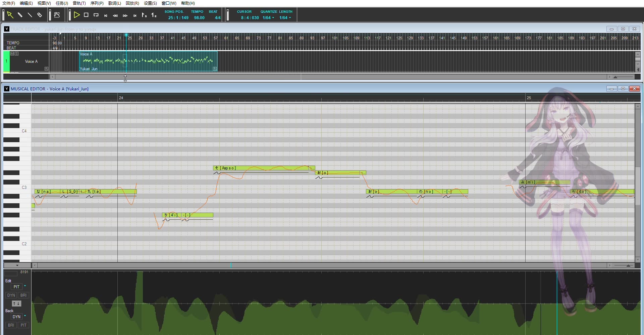This screenshot has height=335, width=644.
Task: Open the 编辑(E) menu
Action: click(26, 3)
